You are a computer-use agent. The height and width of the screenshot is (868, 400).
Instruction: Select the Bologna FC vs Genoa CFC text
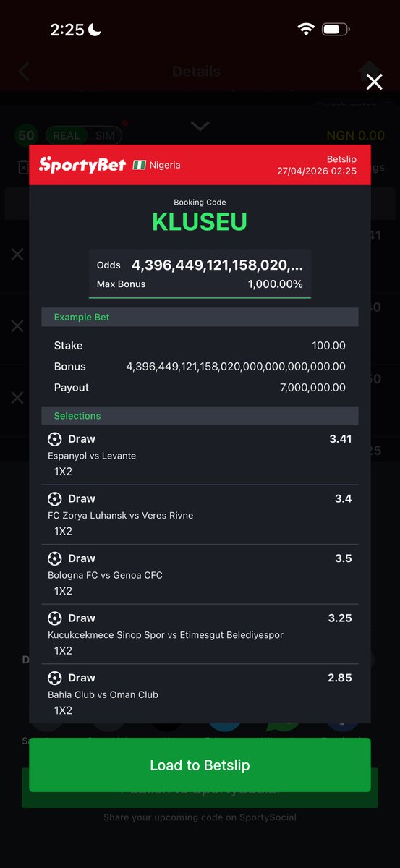(x=105, y=575)
